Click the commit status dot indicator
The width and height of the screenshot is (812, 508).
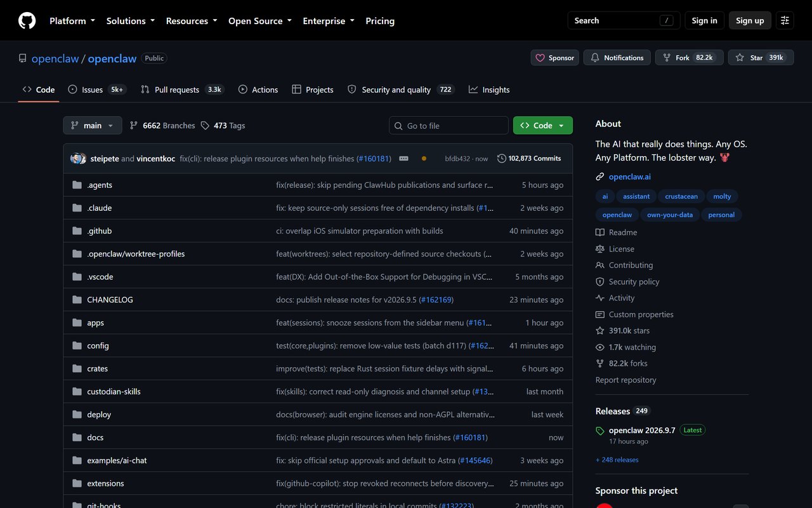click(424, 159)
